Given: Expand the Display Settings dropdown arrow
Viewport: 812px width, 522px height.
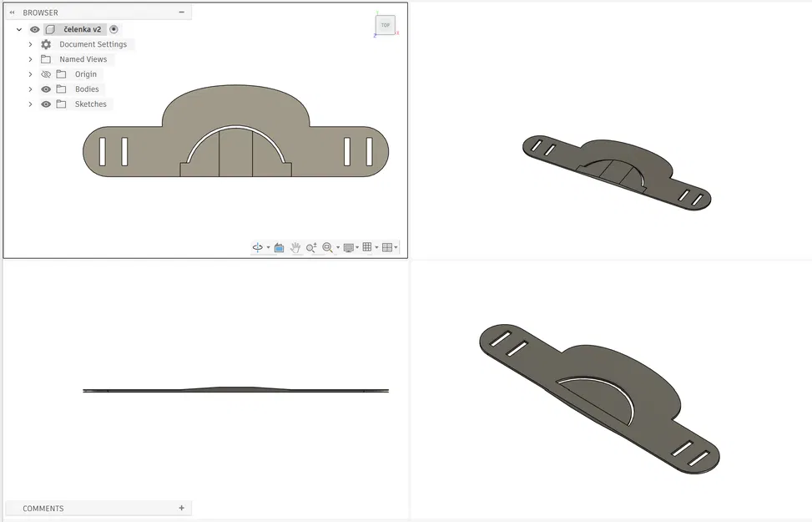Looking at the screenshot, I should click(x=357, y=248).
